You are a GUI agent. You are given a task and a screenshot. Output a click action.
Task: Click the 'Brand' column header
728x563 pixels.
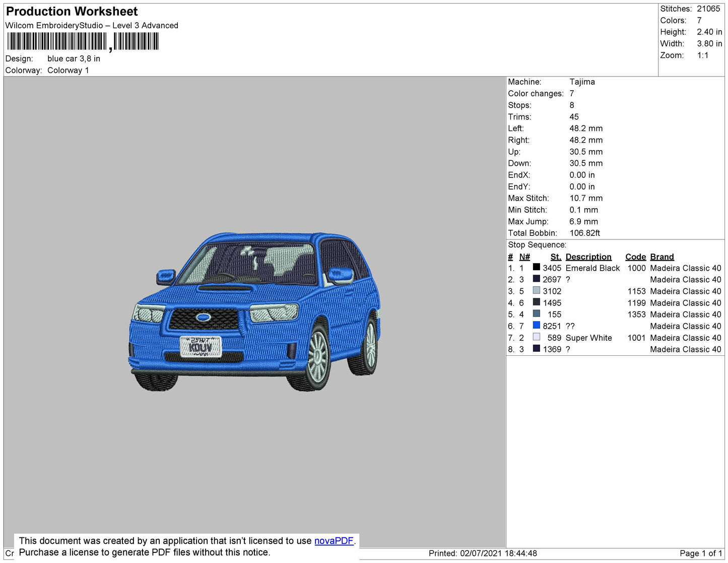coord(661,257)
